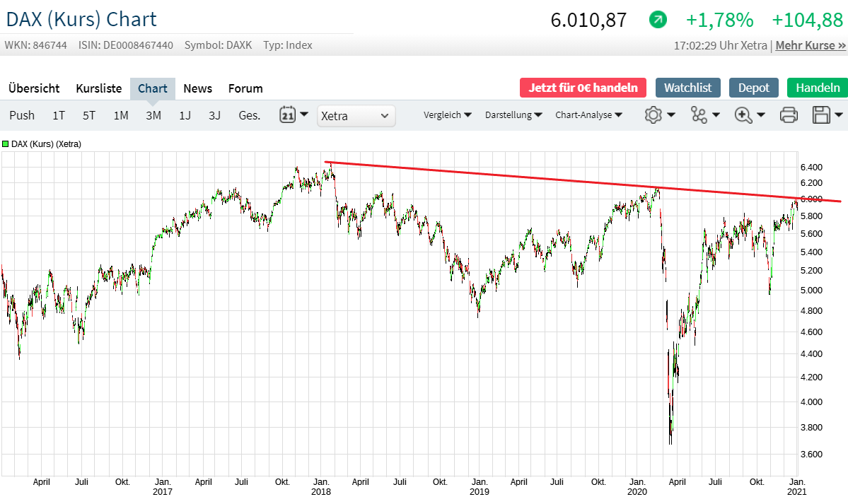The width and height of the screenshot is (848, 504).
Task: Expand the Chart-Analyse menu
Action: click(588, 115)
